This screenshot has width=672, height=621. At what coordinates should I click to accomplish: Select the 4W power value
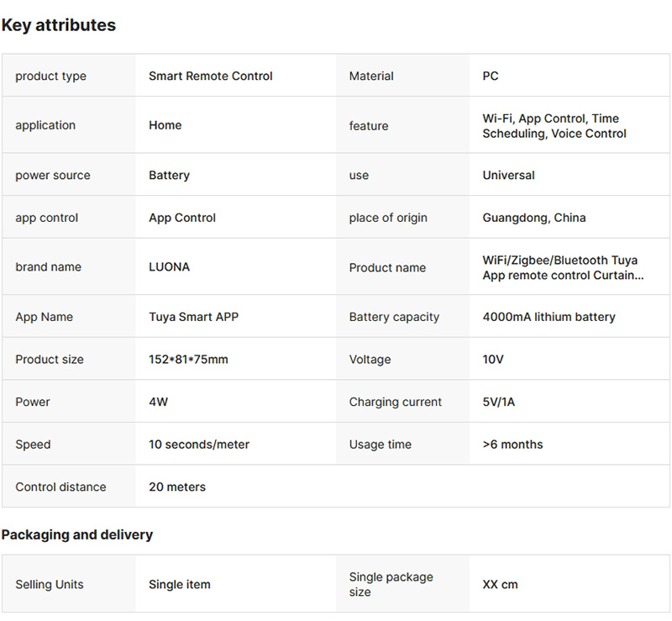point(159,402)
